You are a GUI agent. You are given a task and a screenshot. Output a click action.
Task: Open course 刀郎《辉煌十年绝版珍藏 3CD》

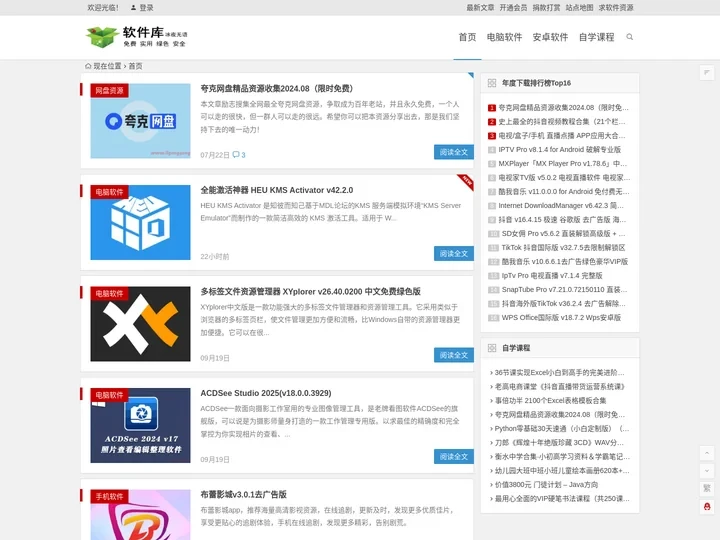click(x=559, y=443)
